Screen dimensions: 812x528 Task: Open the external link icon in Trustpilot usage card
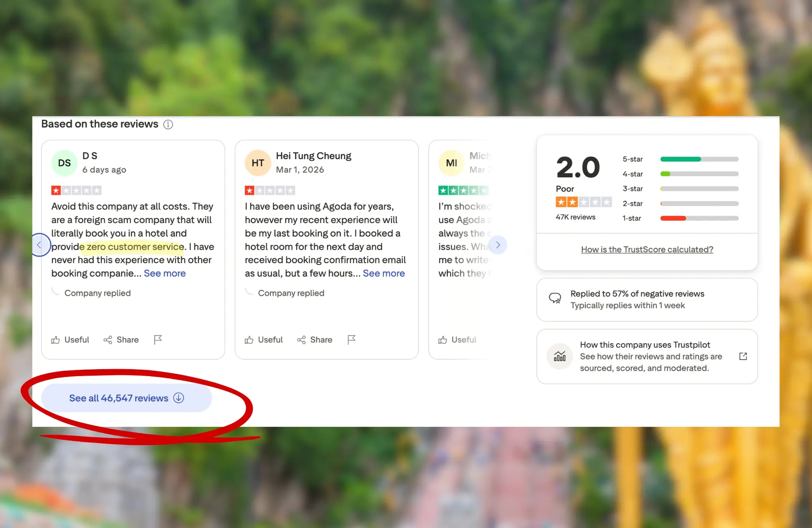743,356
